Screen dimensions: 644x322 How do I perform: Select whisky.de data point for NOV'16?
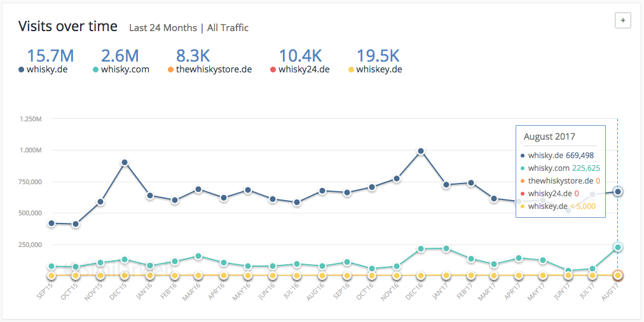(396, 179)
